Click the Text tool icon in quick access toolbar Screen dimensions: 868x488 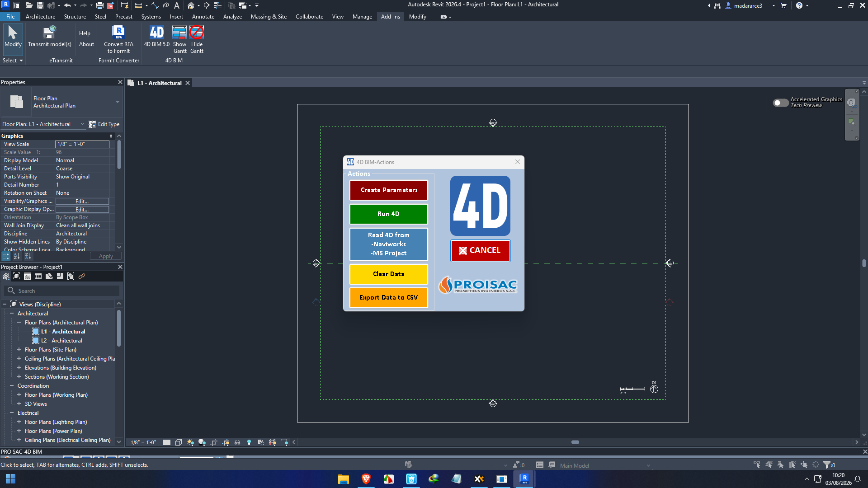(177, 5)
